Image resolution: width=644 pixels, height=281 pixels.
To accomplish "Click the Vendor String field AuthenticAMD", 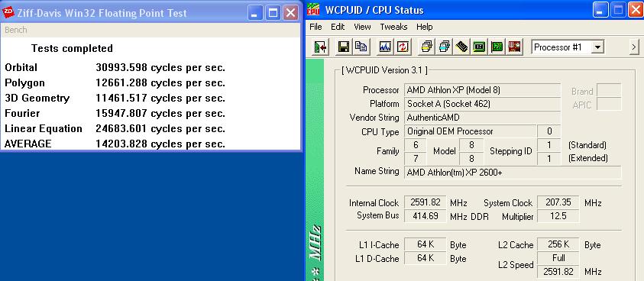I will pyautogui.click(x=483, y=118).
